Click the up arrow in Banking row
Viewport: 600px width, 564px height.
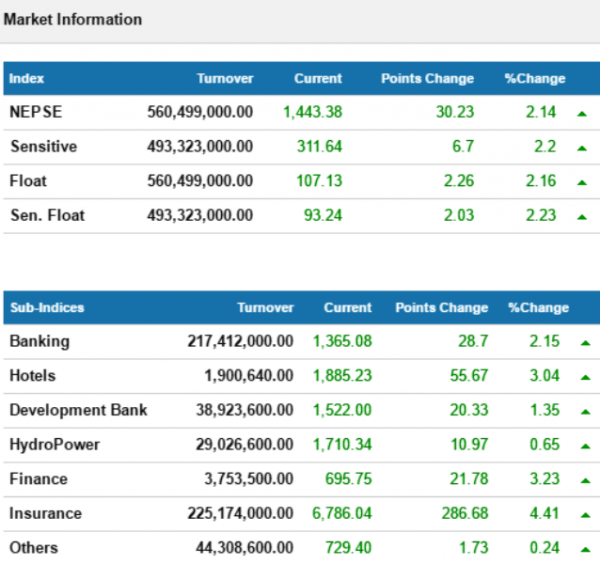click(x=585, y=343)
